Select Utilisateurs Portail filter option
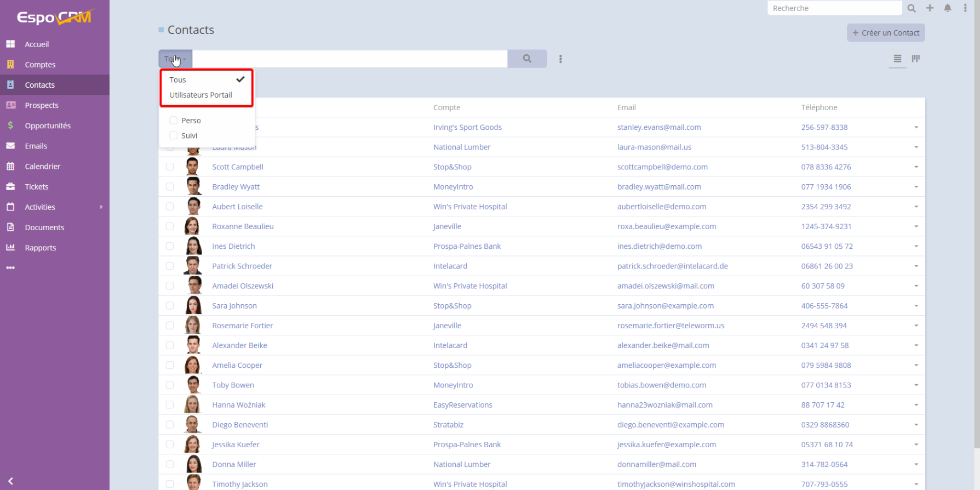The height and width of the screenshot is (490, 980). pos(200,95)
